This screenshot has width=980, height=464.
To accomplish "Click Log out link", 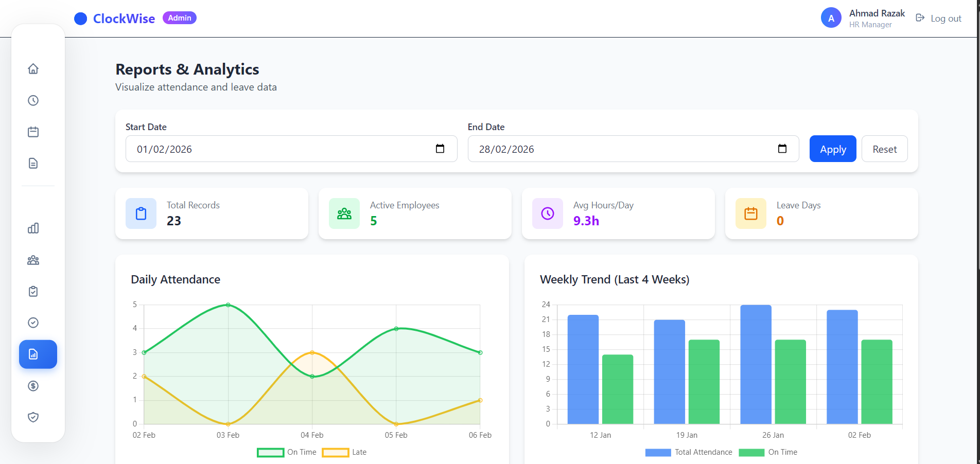I will click(x=939, y=19).
